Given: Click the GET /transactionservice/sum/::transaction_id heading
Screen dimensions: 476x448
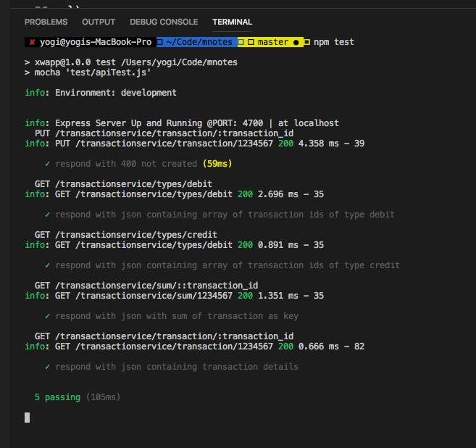Looking at the screenshot, I should [x=146, y=286].
